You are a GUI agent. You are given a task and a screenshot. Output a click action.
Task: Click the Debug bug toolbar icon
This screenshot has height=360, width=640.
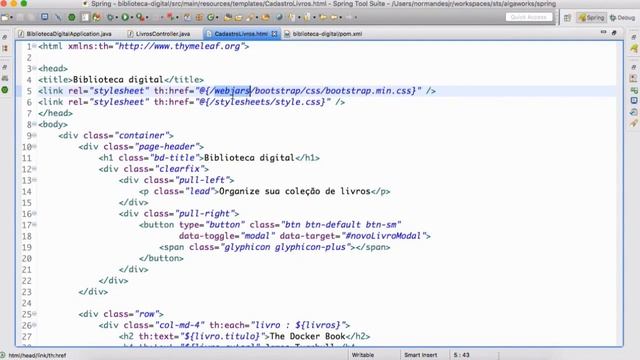pyautogui.click(x=110, y=17)
